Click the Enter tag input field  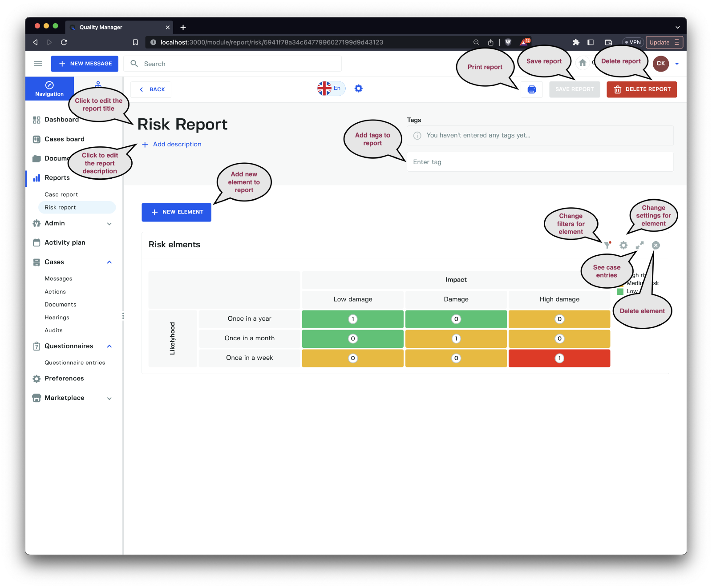pos(539,162)
